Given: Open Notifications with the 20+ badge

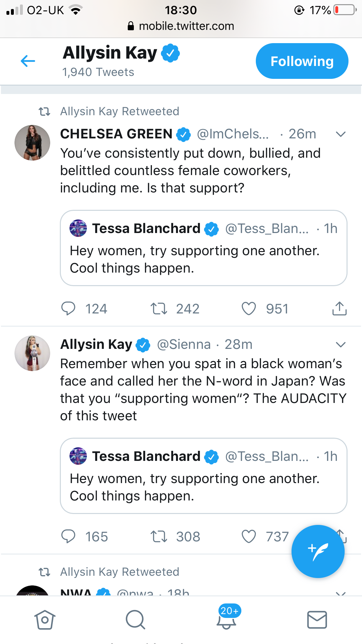Looking at the screenshot, I should pos(227,617).
